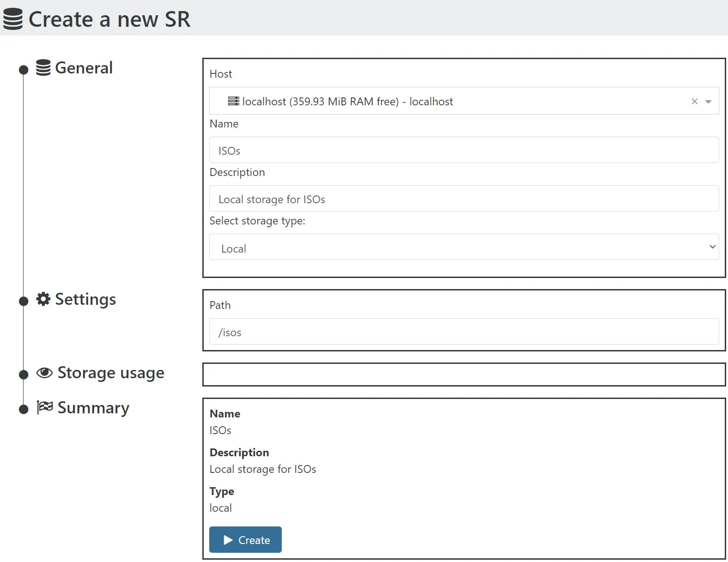
Task: Click the play icon on Create button
Action: point(228,540)
